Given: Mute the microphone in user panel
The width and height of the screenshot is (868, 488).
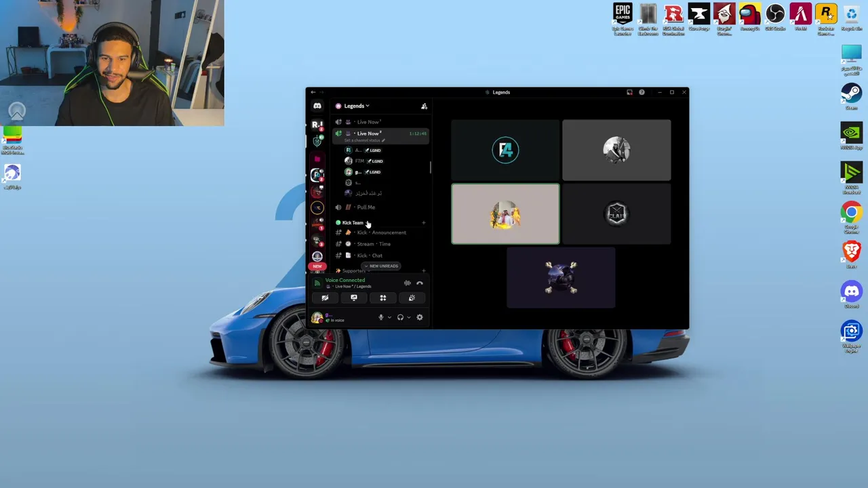Looking at the screenshot, I should click(381, 317).
